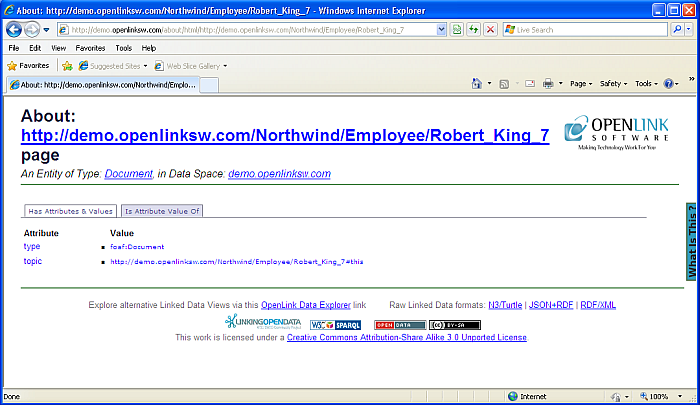This screenshot has width=700, height=405.
Task: Open the Safety command bar menu
Action: (x=613, y=84)
